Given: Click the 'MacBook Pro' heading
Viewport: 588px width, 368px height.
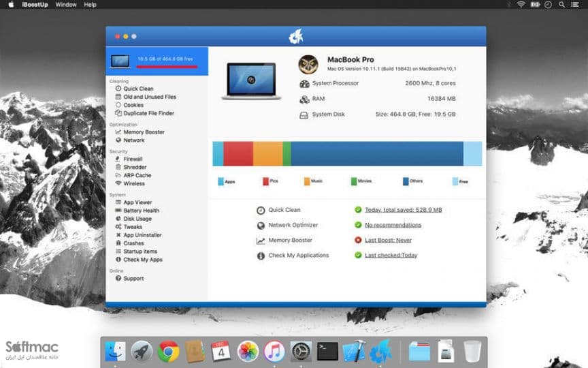Looking at the screenshot, I should pos(350,60).
